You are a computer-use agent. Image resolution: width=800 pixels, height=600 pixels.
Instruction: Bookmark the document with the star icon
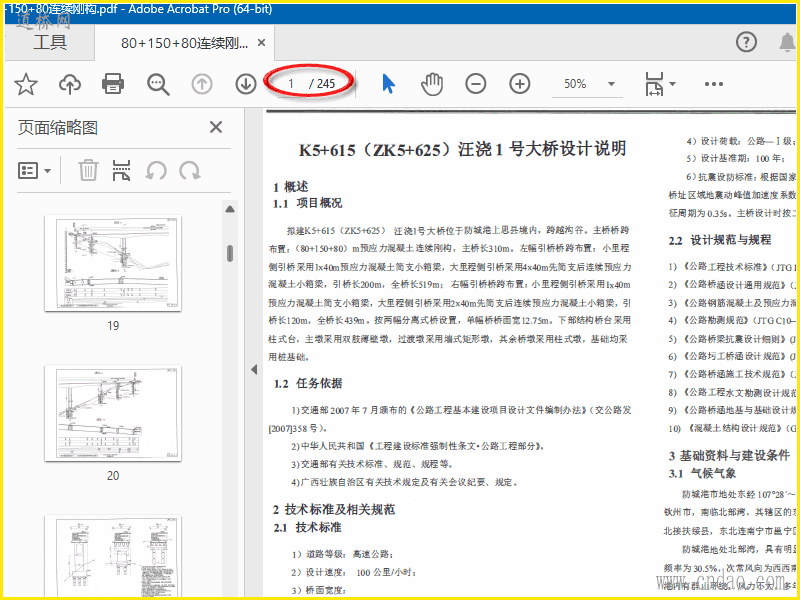[x=26, y=84]
